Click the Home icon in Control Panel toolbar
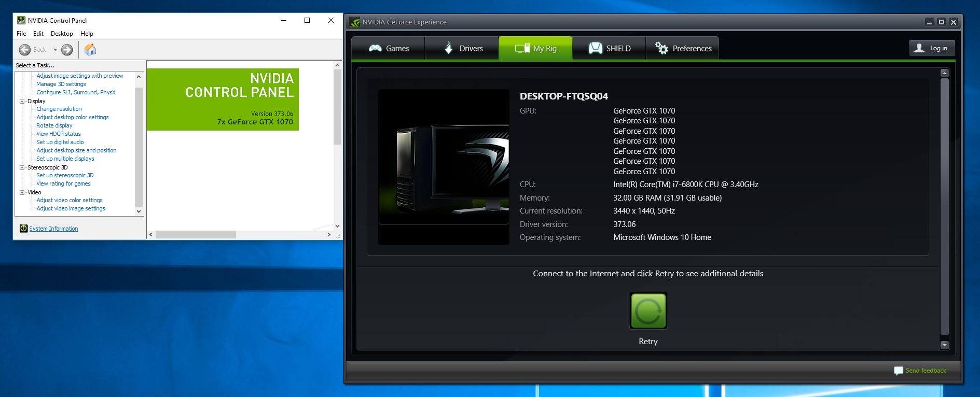Viewport: 980px width, 397px height. point(90,50)
